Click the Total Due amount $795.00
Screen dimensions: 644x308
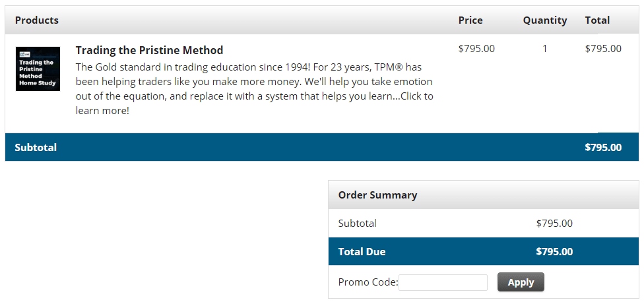[x=554, y=251]
